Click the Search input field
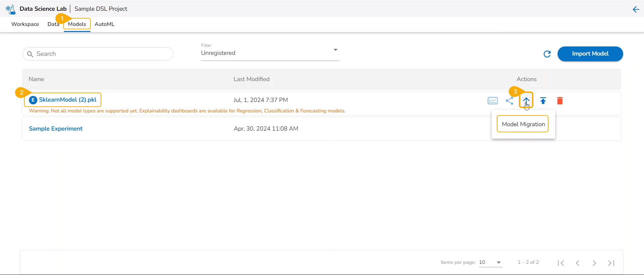644x275 pixels. point(101,54)
